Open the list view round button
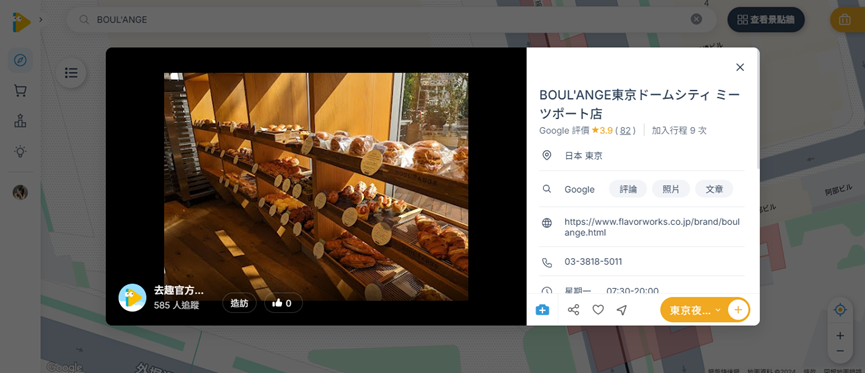865x373 pixels. [71, 73]
